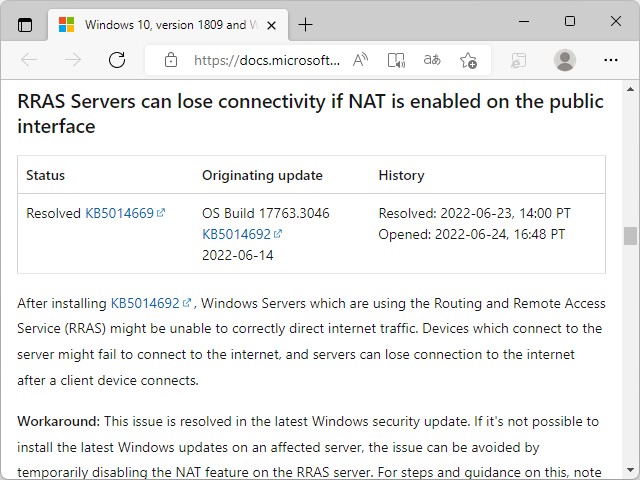Click the 2022-06-14 date text
640x480 pixels.
pos(238,256)
